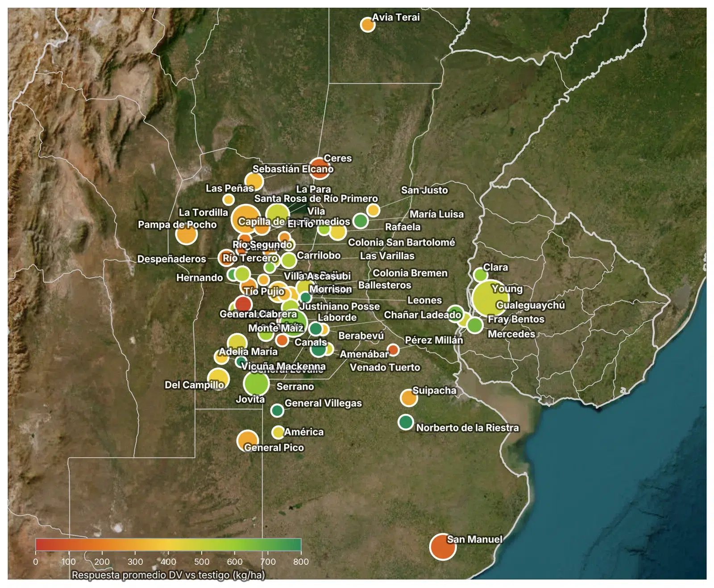Click the 'Colonia San Bartolomé' label
This screenshot has height=588, width=714.
point(401,242)
